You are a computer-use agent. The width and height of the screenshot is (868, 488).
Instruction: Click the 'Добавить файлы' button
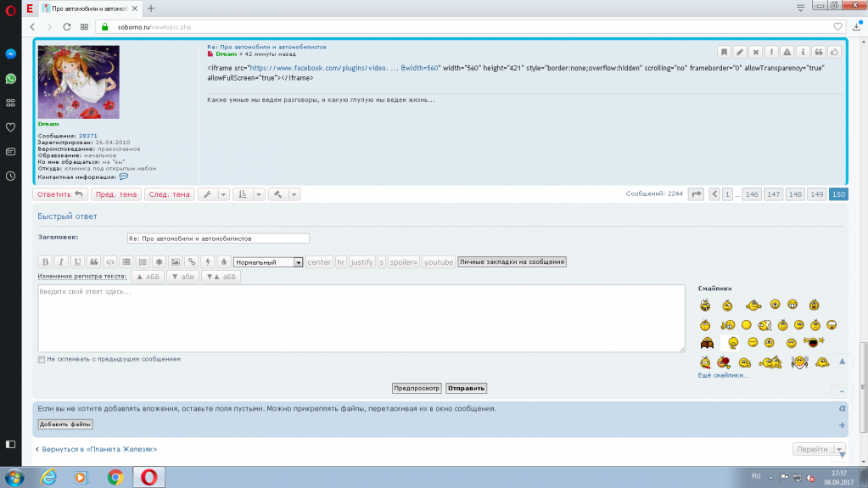[65, 424]
